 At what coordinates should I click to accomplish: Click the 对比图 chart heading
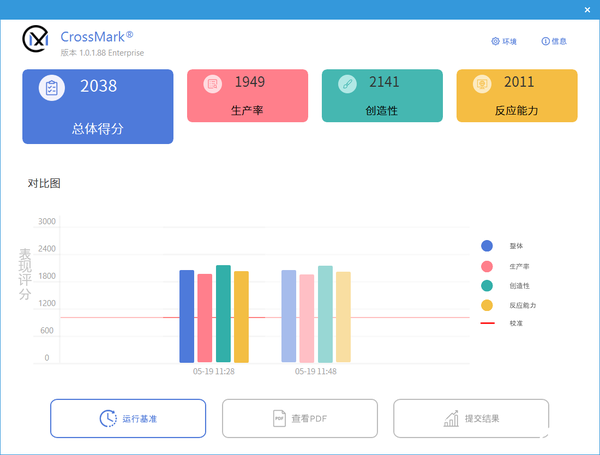[44, 183]
